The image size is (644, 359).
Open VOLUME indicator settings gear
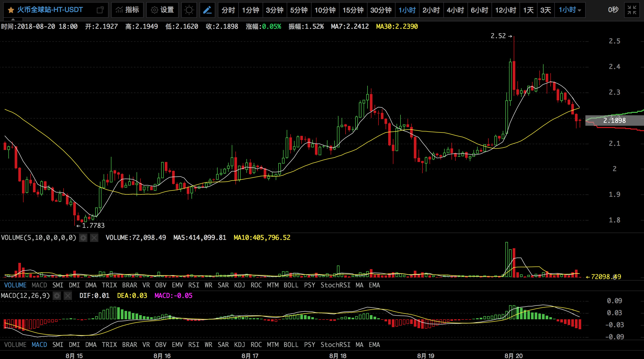pyautogui.click(x=83, y=238)
